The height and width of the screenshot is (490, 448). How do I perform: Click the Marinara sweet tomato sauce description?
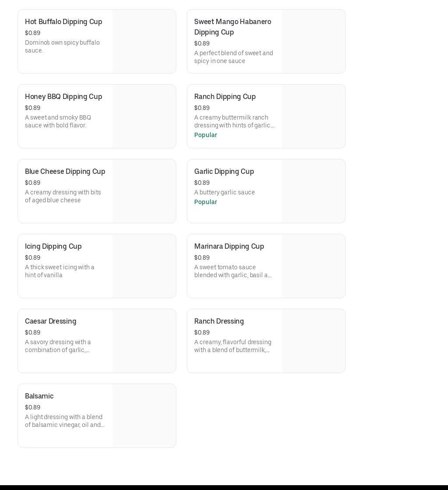[x=233, y=271]
